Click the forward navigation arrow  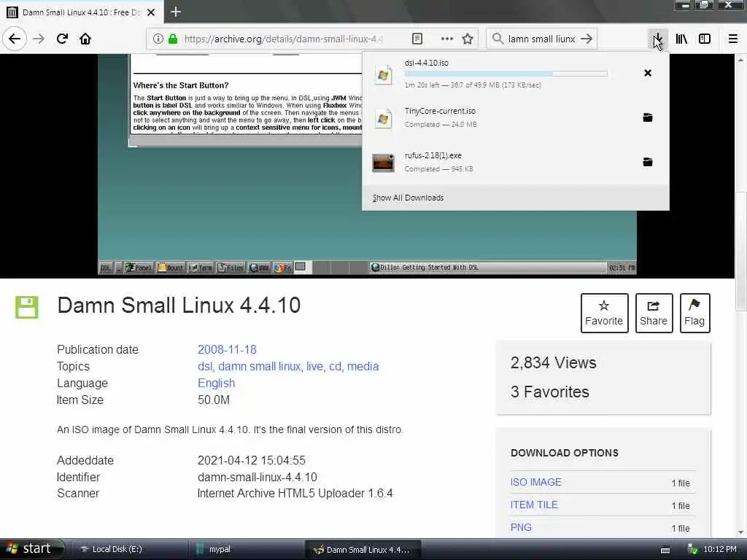click(39, 39)
